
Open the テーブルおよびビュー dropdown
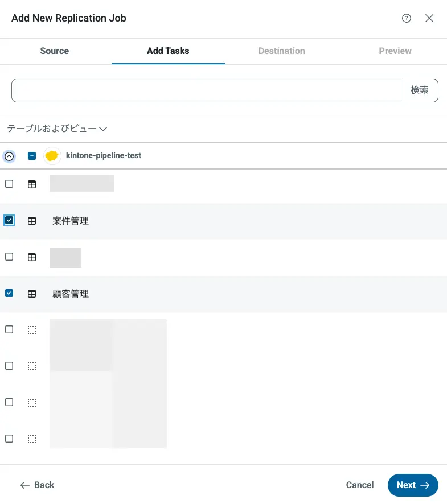click(x=57, y=129)
